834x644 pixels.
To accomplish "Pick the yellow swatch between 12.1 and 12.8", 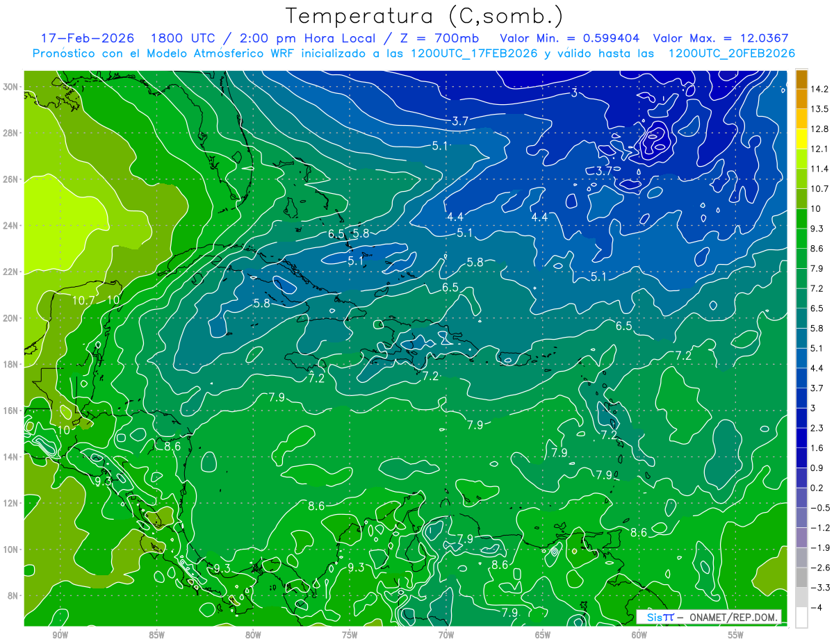I will tap(801, 139).
